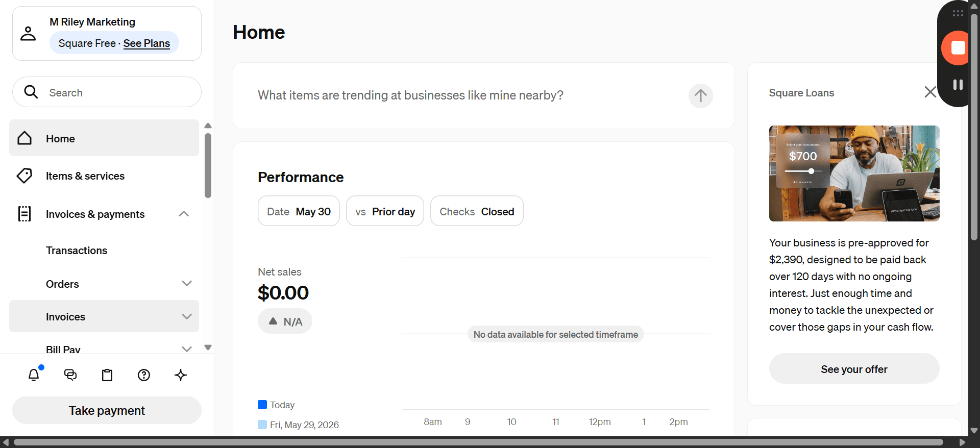980x448 pixels.
Task: Expand the Bill Pay submenu
Action: tap(187, 349)
